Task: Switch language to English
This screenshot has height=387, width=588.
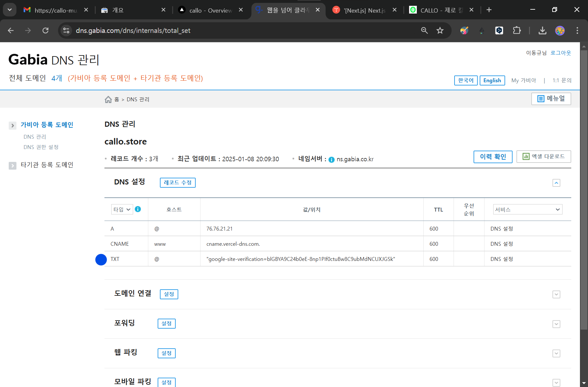Action: (492, 80)
